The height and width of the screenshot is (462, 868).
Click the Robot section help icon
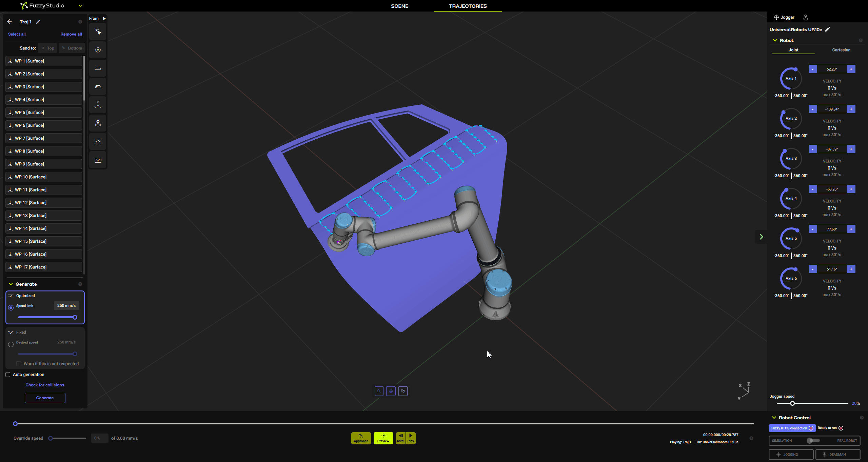[861, 40]
